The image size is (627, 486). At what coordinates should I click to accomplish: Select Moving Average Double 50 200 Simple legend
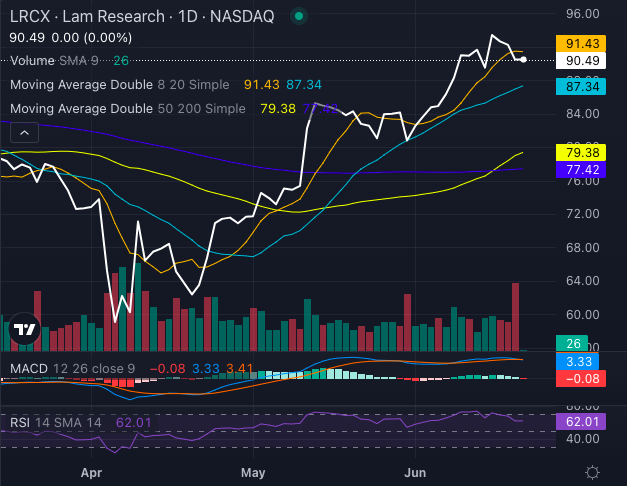tap(128, 109)
